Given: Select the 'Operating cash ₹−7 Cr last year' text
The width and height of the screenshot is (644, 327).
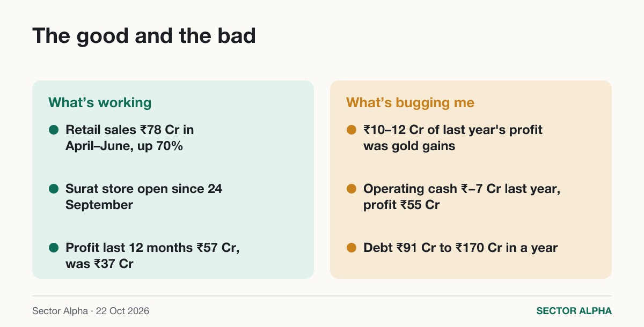Looking at the screenshot, I should pyautogui.click(x=462, y=189).
